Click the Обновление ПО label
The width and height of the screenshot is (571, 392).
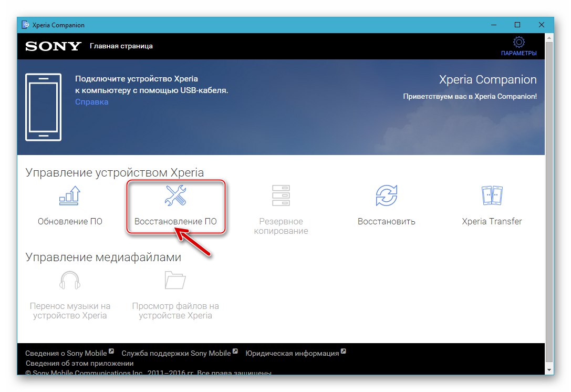tap(70, 221)
